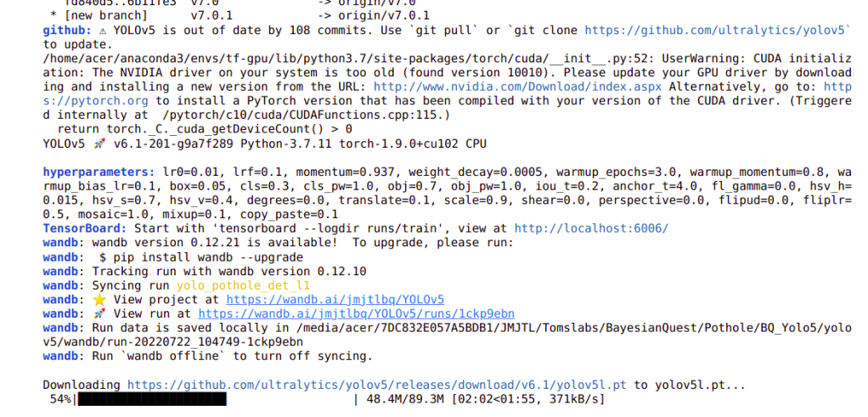Click the download progress bar
The height and width of the screenshot is (417, 868).
pos(152,399)
